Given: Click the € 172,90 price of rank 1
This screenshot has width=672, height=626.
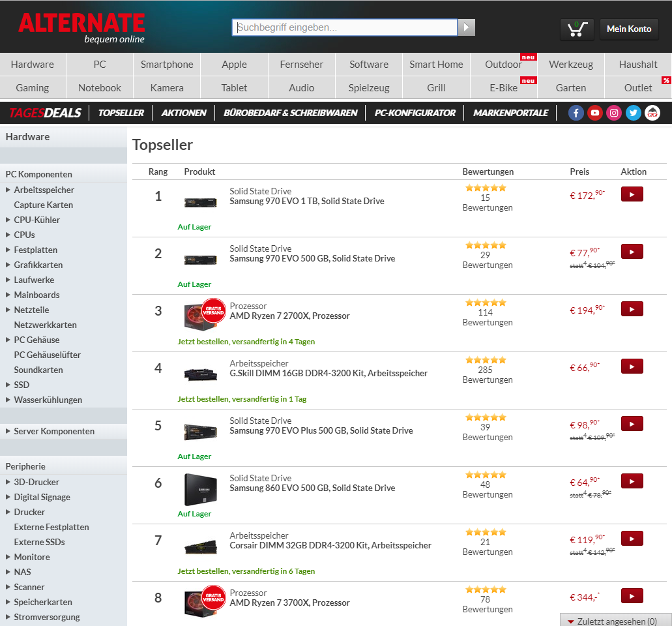Looking at the screenshot, I should [587, 195].
